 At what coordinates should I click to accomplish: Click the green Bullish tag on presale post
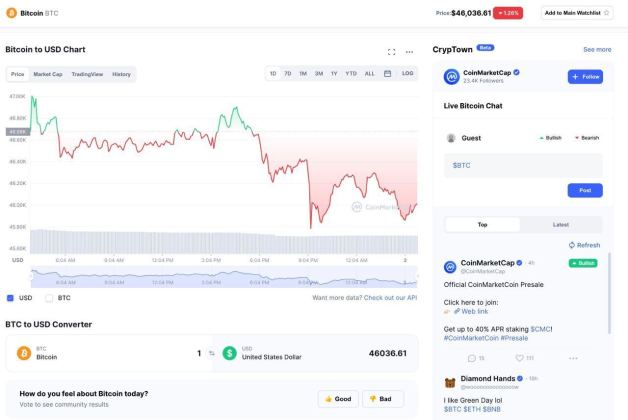583,263
